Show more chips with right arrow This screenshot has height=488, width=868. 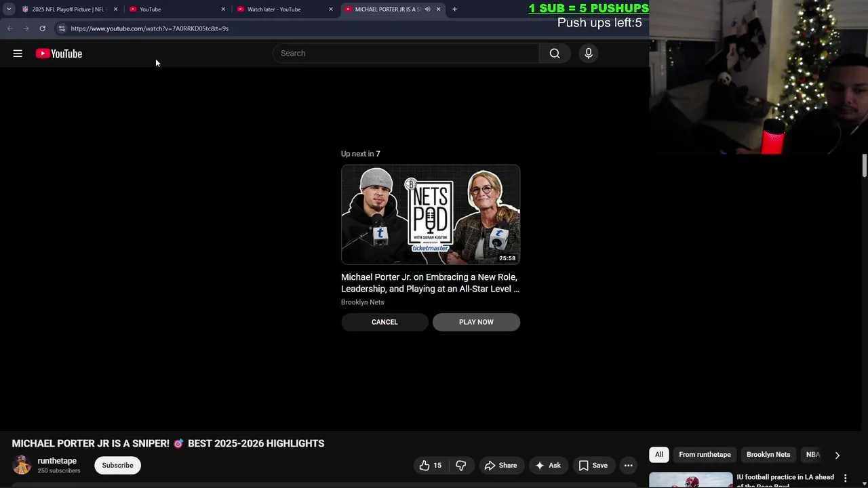tap(837, 455)
